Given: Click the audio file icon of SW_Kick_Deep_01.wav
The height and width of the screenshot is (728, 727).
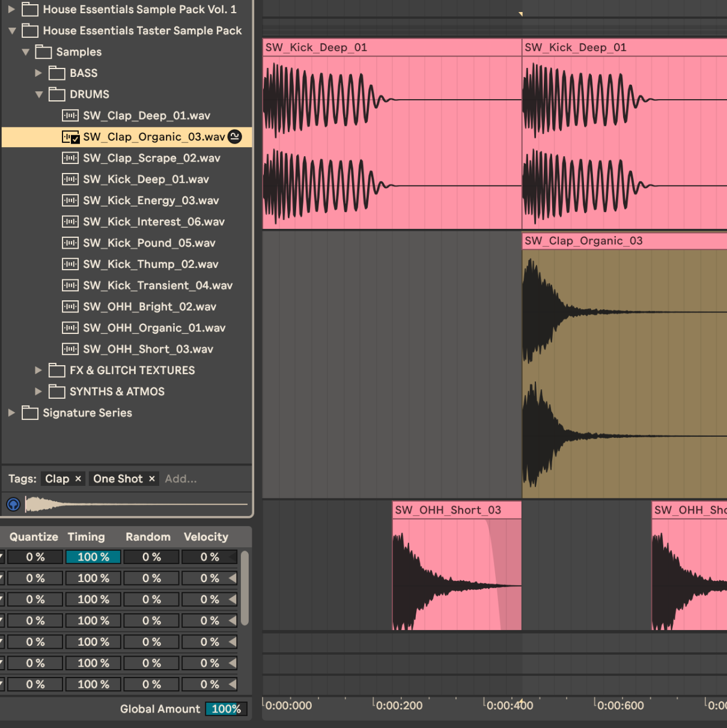Looking at the screenshot, I should (x=70, y=180).
